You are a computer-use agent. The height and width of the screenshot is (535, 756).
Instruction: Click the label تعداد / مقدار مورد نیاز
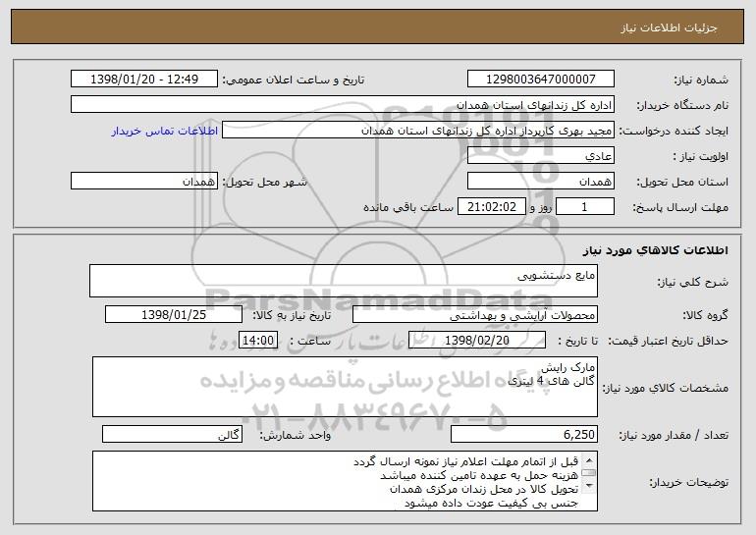(674, 435)
